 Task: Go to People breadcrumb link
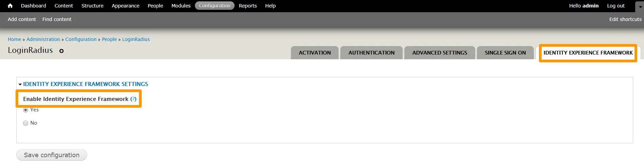(x=109, y=39)
